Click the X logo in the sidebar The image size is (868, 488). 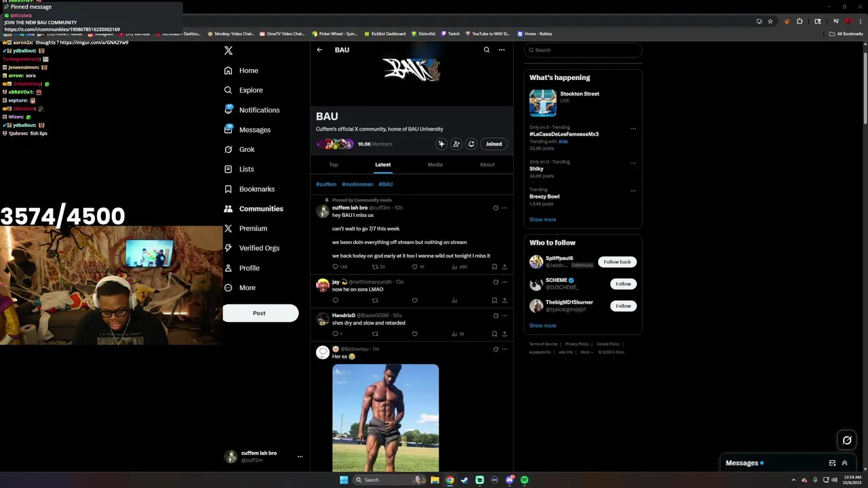click(229, 50)
